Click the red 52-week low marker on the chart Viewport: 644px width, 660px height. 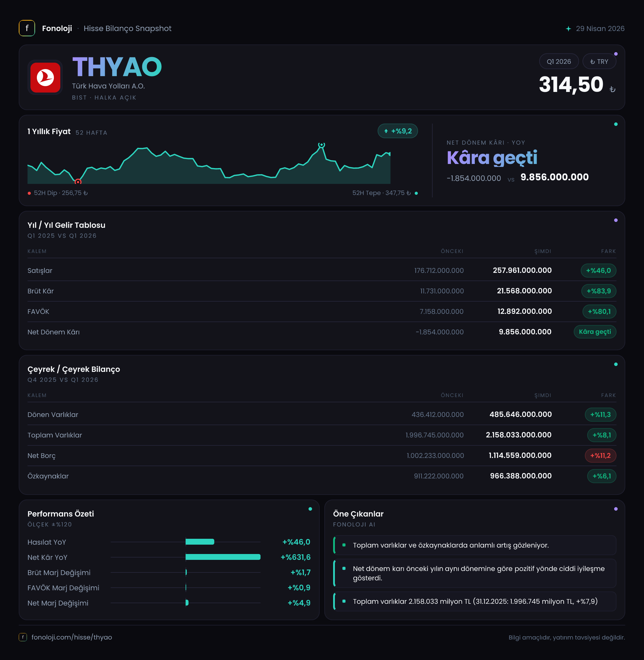pyautogui.click(x=78, y=182)
